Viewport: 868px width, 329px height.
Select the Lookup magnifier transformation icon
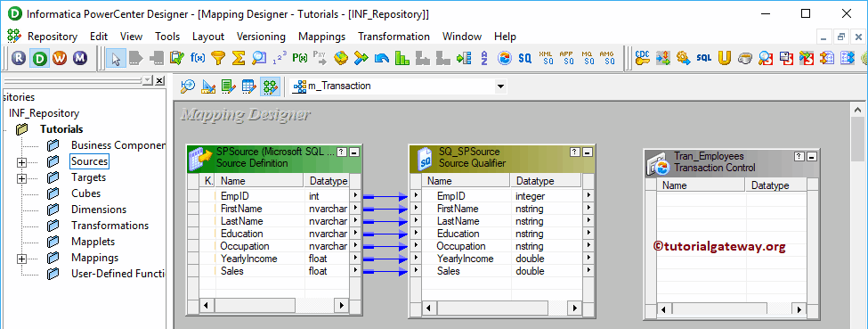(x=259, y=58)
